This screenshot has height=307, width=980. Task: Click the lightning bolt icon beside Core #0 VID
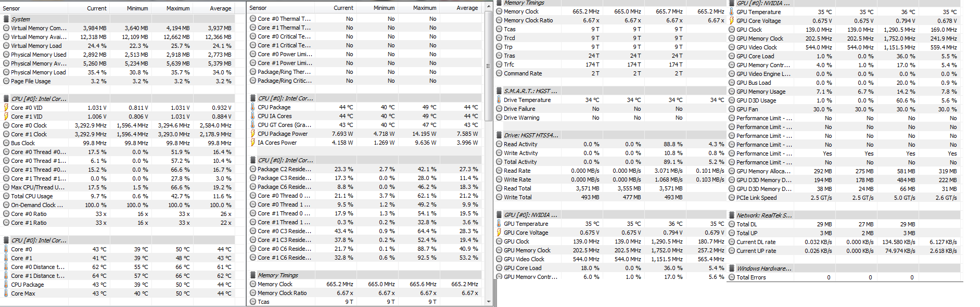(6, 108)
